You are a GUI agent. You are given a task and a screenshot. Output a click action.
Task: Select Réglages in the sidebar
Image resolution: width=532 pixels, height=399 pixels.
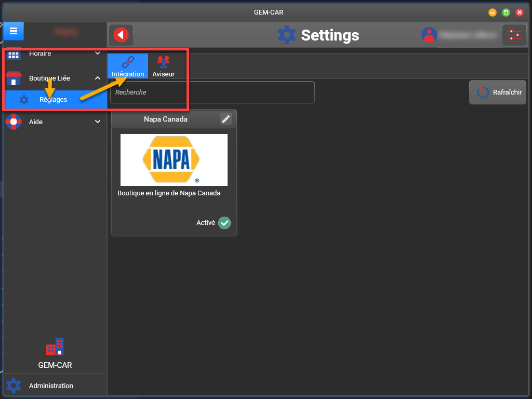pyautogui.click(x=55, y=100)
